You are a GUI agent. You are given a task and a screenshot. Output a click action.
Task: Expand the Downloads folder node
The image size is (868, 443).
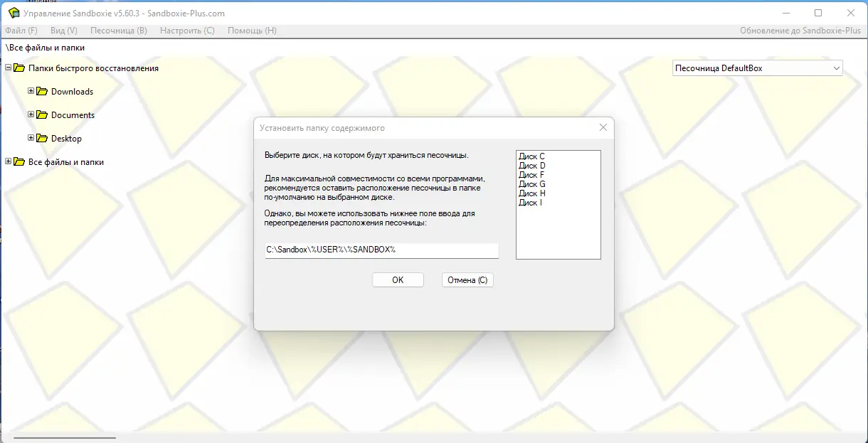31,91
